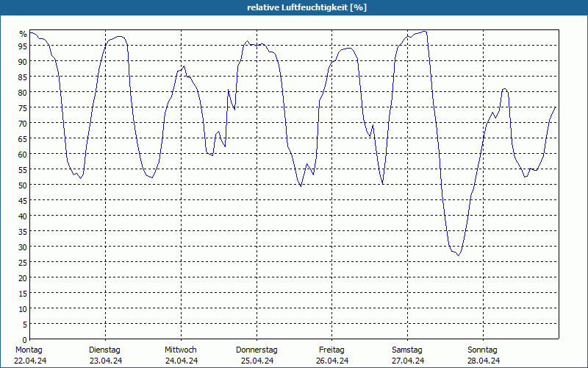Click the '22.04.24' date label
This screenshot has width=588, height=368.
[30, 361]
